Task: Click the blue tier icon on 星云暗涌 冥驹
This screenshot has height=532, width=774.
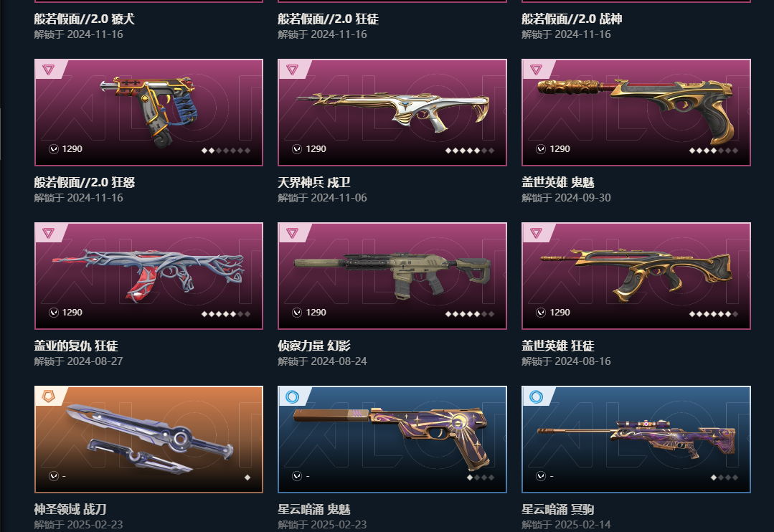Action: [x=536, y=396]
